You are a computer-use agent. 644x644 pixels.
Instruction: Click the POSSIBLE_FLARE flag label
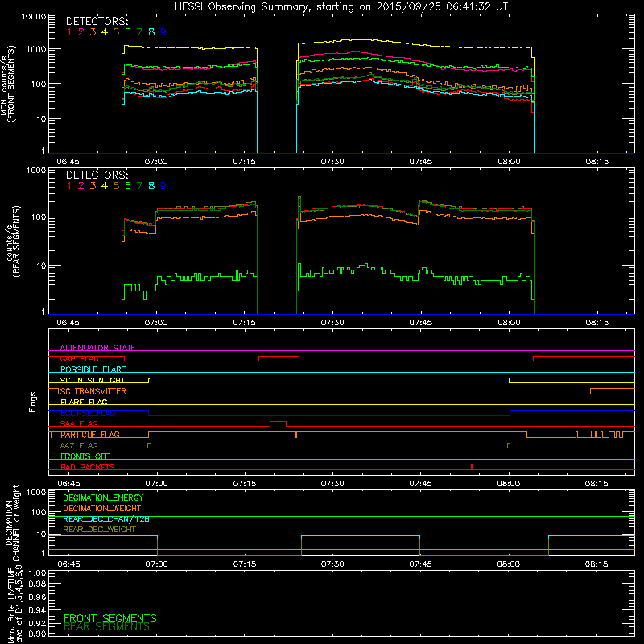click(x=93, y=369)
